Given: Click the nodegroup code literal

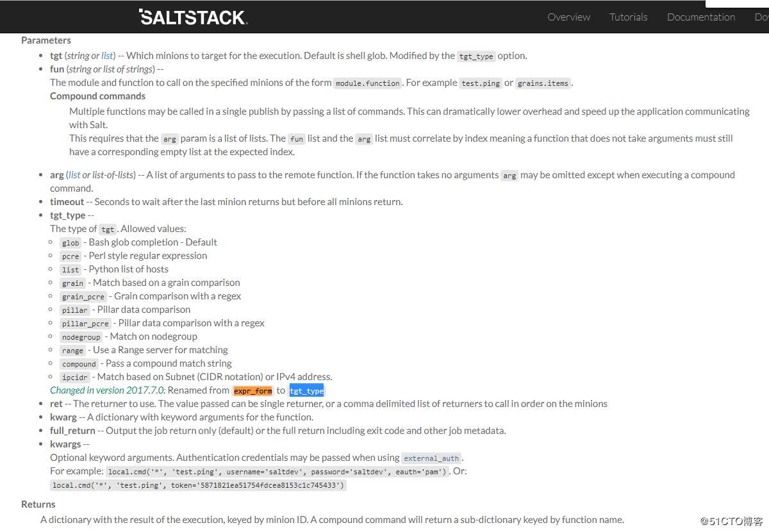Looking at the screenshot, I should (81, 337).
